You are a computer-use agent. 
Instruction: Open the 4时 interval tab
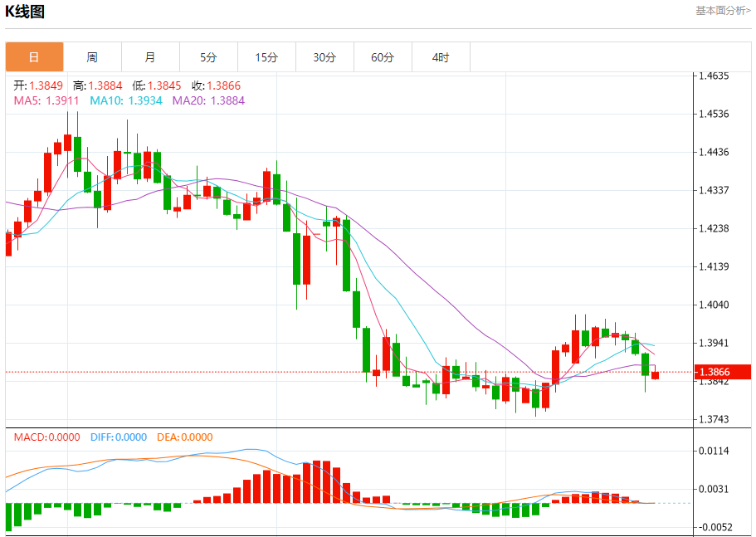pos(441,57)
